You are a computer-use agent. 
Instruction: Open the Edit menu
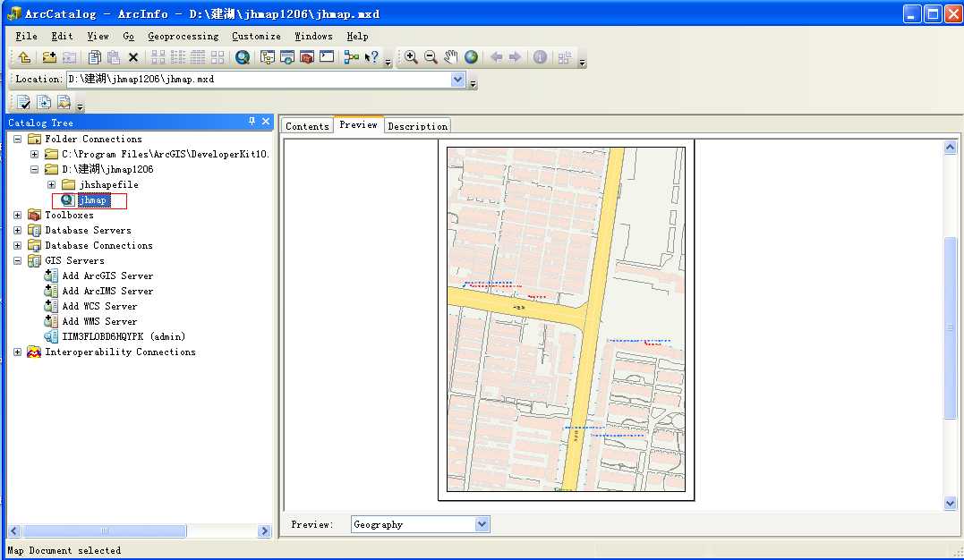[x=62, y=37]
